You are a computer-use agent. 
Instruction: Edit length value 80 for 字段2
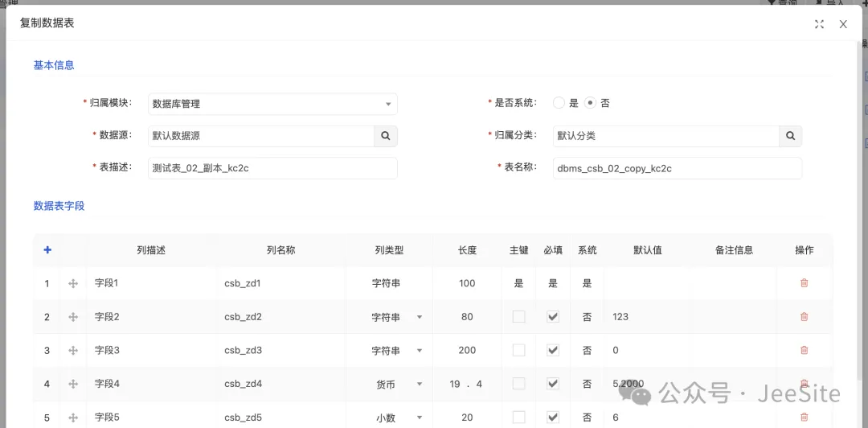[467, 317]
